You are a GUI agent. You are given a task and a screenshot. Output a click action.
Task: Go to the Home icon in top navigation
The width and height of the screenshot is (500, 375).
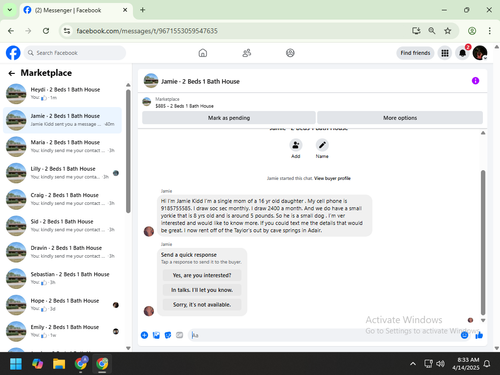203,53
